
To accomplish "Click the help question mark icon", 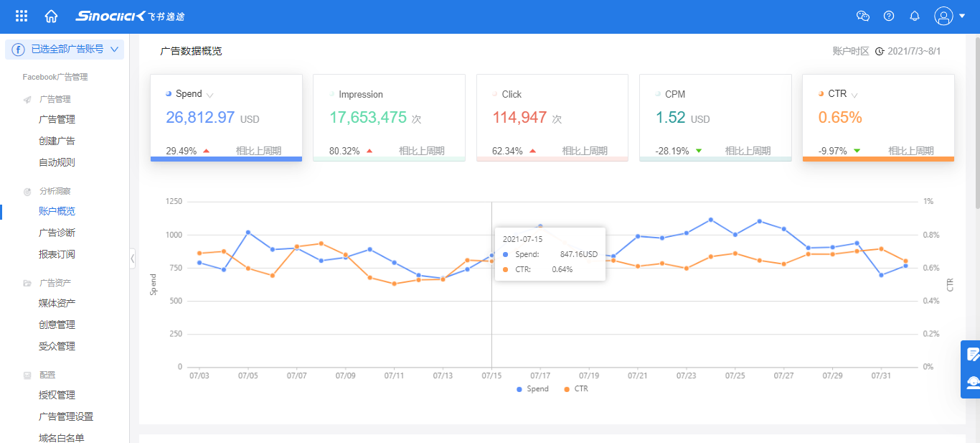I will 889,16.
